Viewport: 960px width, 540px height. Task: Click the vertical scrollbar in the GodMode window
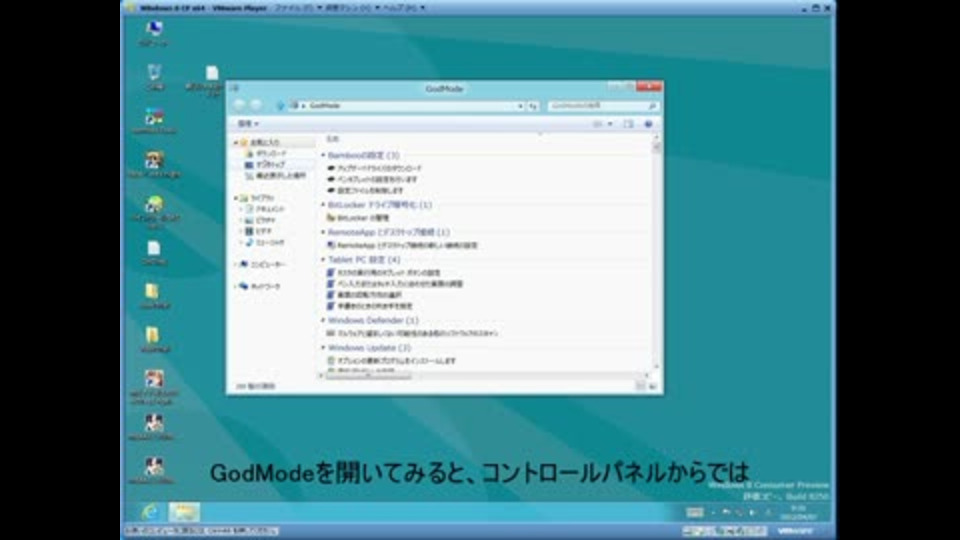(x=656, y=254)
